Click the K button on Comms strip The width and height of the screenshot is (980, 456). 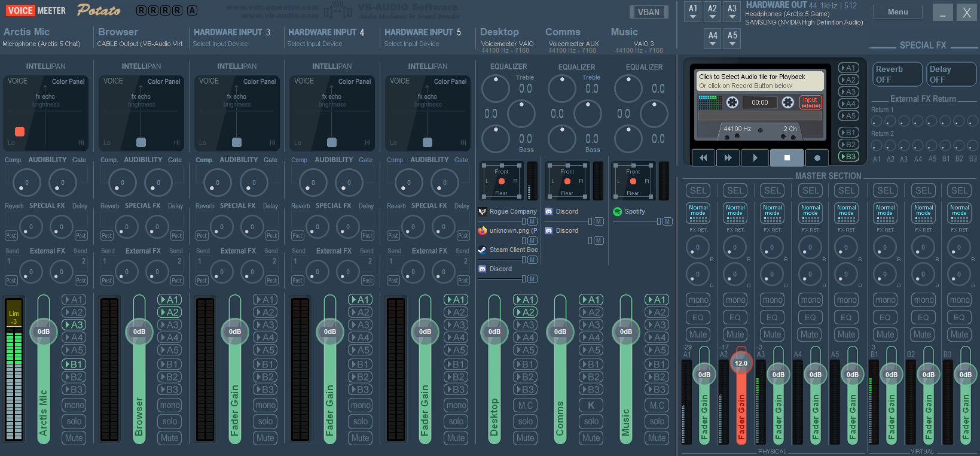(x=591, y=405)
